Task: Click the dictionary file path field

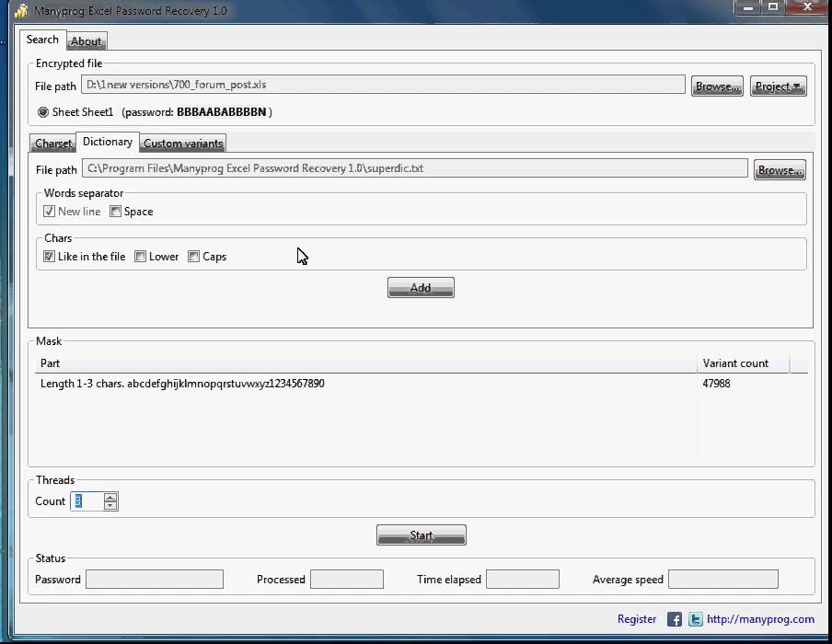Action: tap(415, 168)
